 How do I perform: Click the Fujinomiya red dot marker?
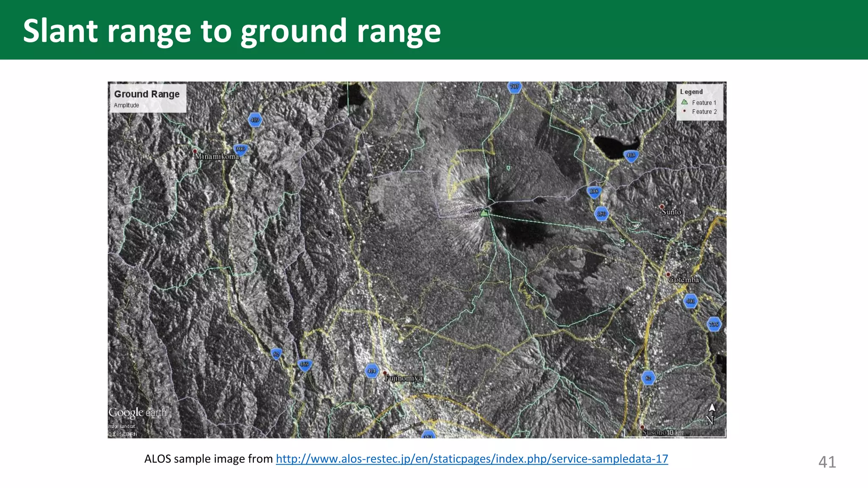[385, 373]
